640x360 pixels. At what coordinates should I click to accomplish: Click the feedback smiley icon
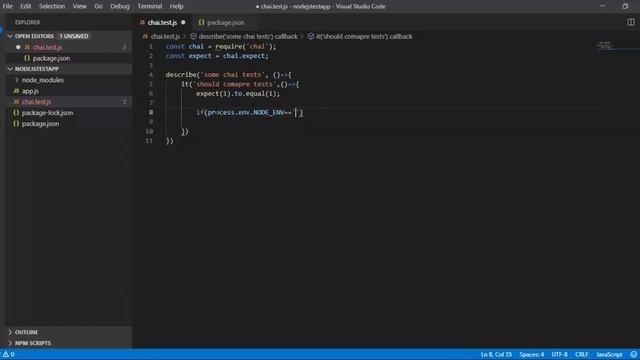pyautogui.click(x=633, y=354)
